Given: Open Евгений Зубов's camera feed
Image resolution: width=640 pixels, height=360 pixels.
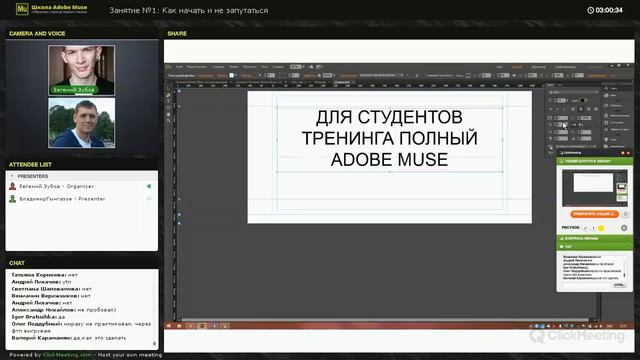Looking at the screenshot, I should pyautogui.click(x=82, y=70).
